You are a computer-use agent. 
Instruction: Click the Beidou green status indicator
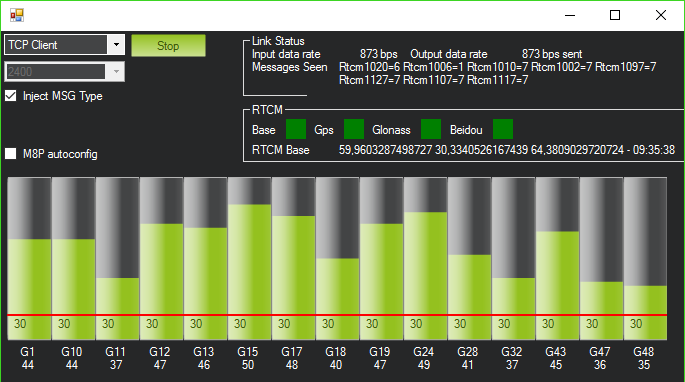coord(503,129)
